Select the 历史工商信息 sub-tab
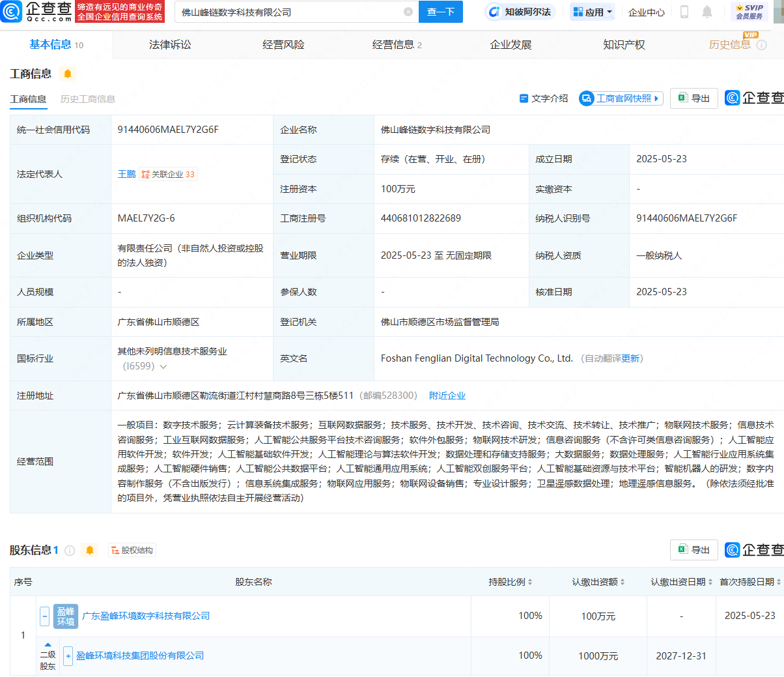This screenshot has width=784, height=677. [88, 99]
